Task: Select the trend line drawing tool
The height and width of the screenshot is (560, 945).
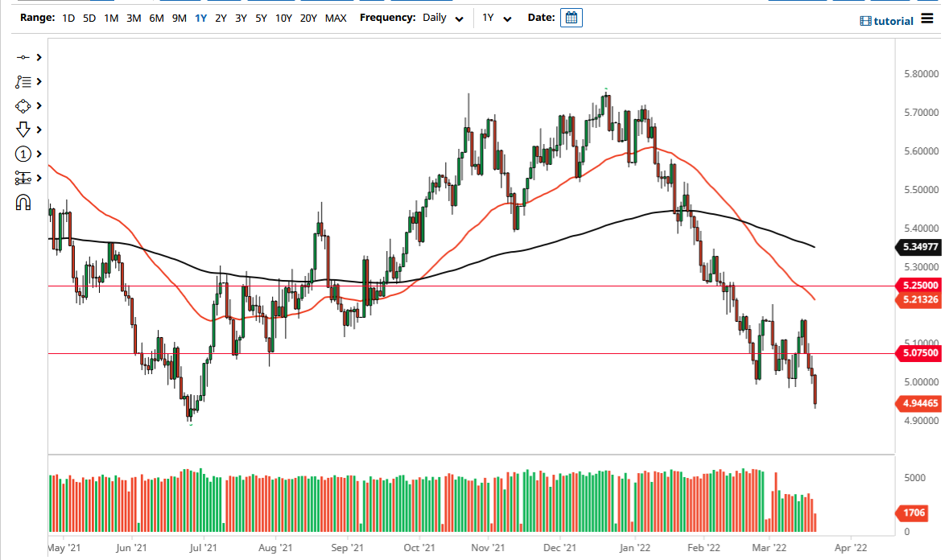Action: (x=23, y=57)
